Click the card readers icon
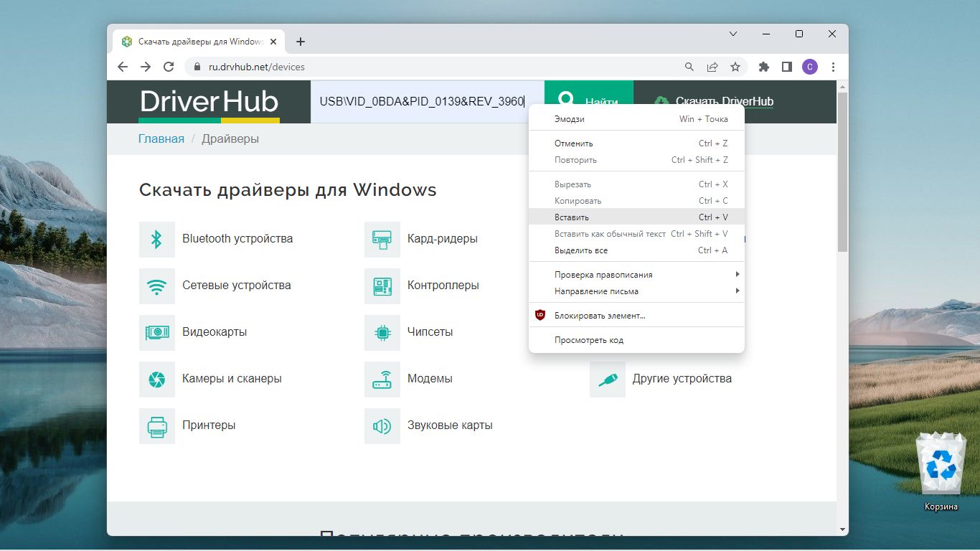This screenshot has height=551, width=980. click(x=382, y=239)
